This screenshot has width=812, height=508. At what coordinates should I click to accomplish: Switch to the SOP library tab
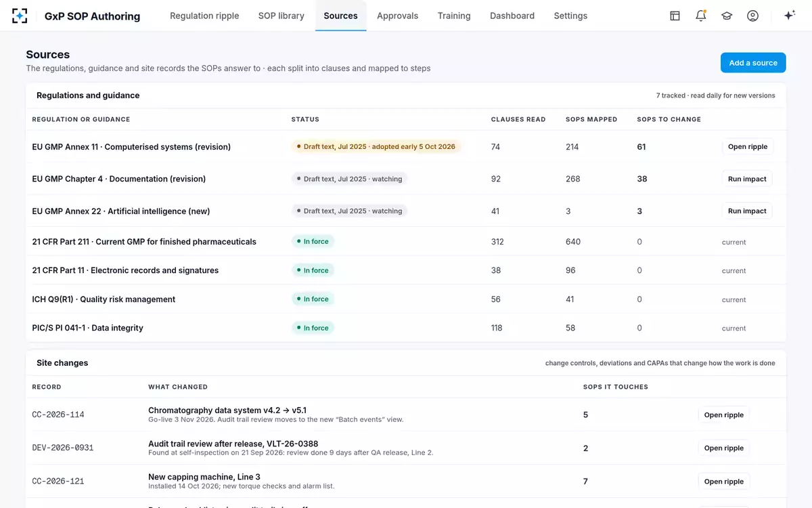point(281,16)
